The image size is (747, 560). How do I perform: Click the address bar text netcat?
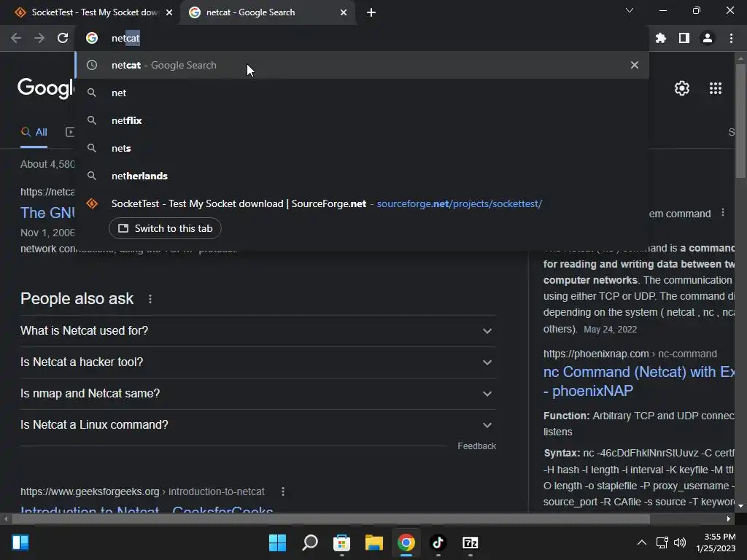125,38
